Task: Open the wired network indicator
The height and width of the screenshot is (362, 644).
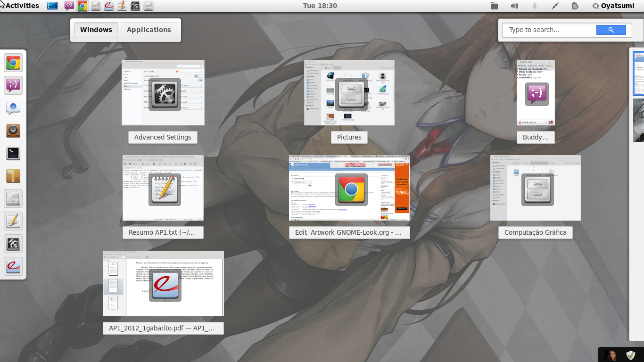Action: coord(555,6)
